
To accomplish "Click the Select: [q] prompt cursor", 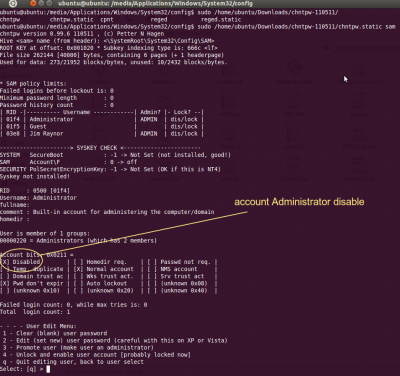I will tap(48, 369).
